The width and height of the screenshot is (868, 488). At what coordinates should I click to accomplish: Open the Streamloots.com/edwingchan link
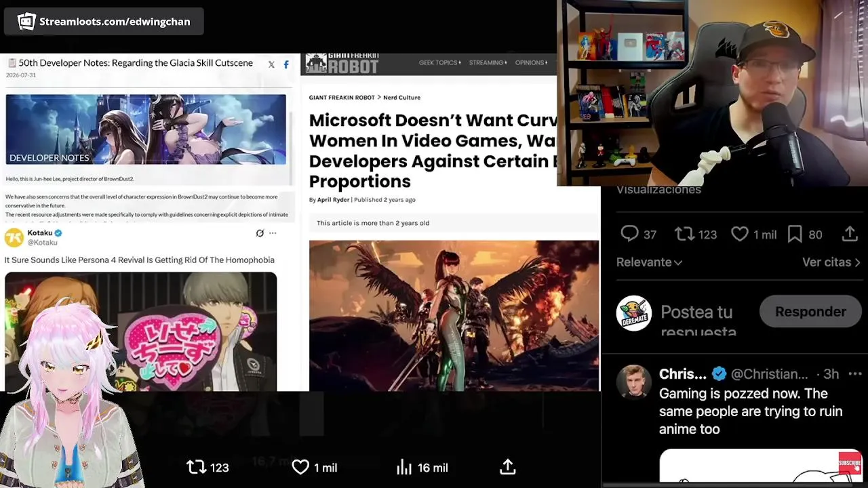[115, 22]
